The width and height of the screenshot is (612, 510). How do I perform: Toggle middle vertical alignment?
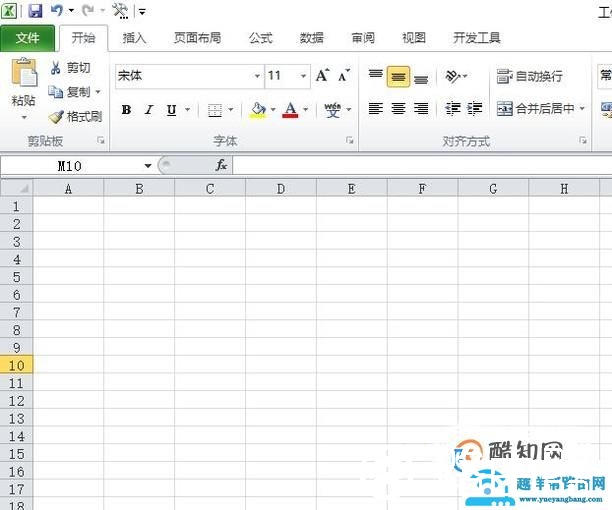point(398,76)
